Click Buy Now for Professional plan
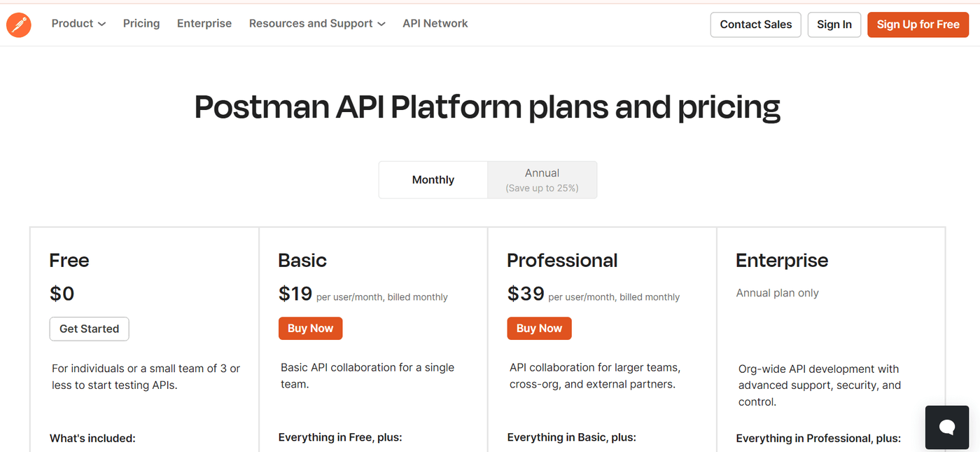This screenshot has width=980, height=452. (x=539, y=328)
